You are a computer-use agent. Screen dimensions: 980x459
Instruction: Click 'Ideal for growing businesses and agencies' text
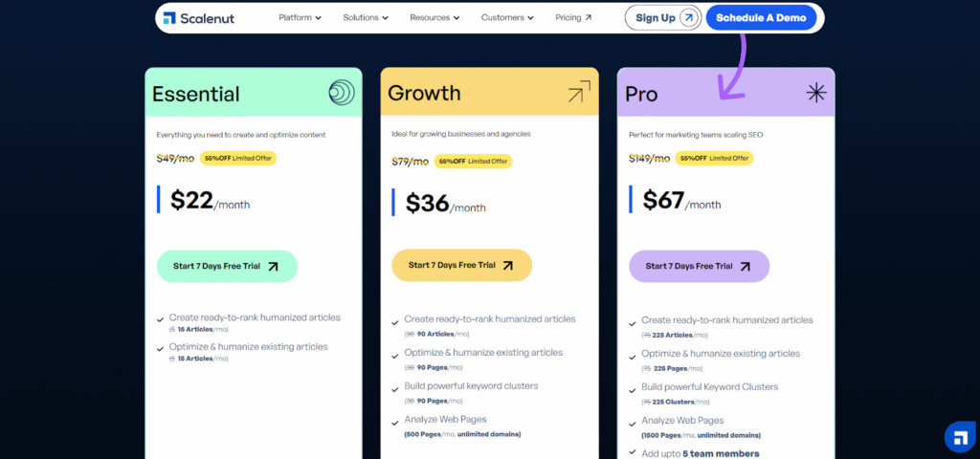pyautogui.click(x=461, y=134)
